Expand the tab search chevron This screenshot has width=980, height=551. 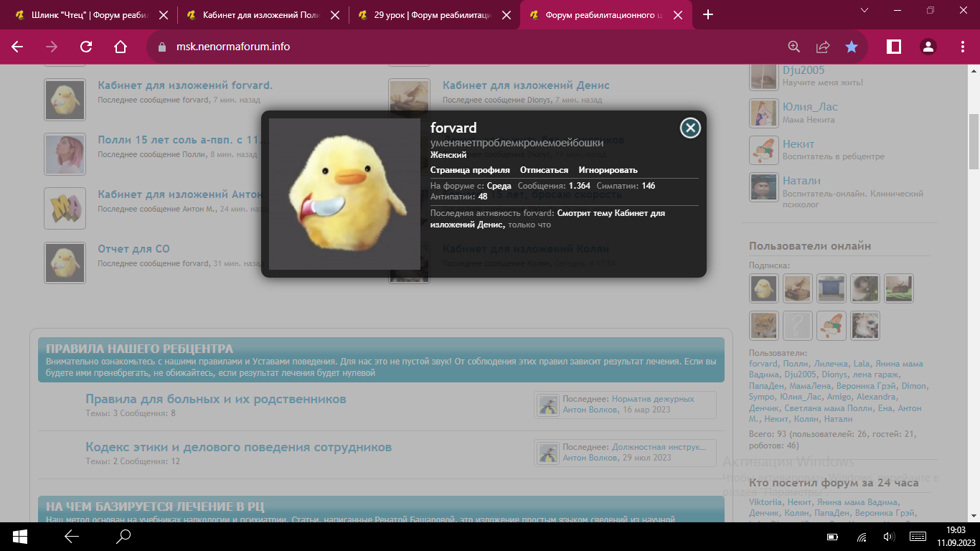864,10
